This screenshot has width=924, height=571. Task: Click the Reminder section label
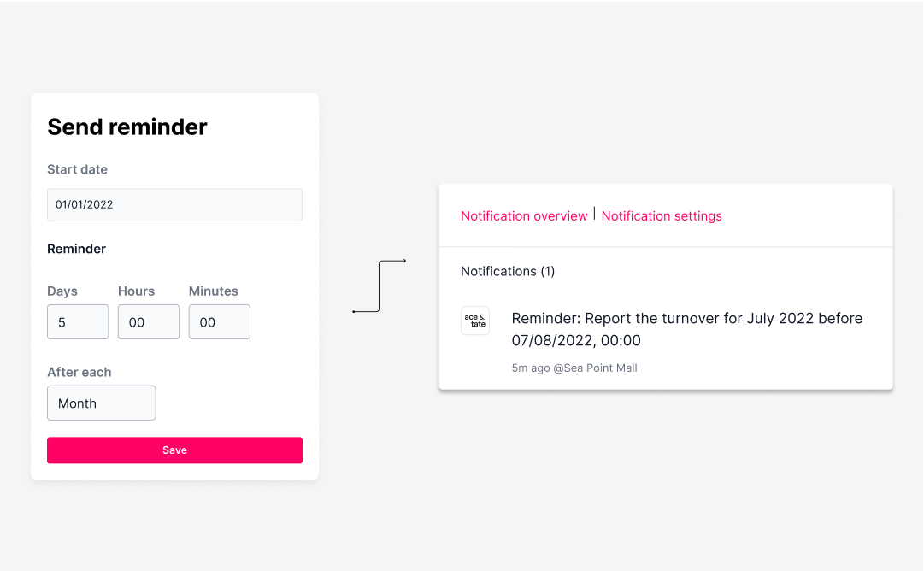[77, 249]
